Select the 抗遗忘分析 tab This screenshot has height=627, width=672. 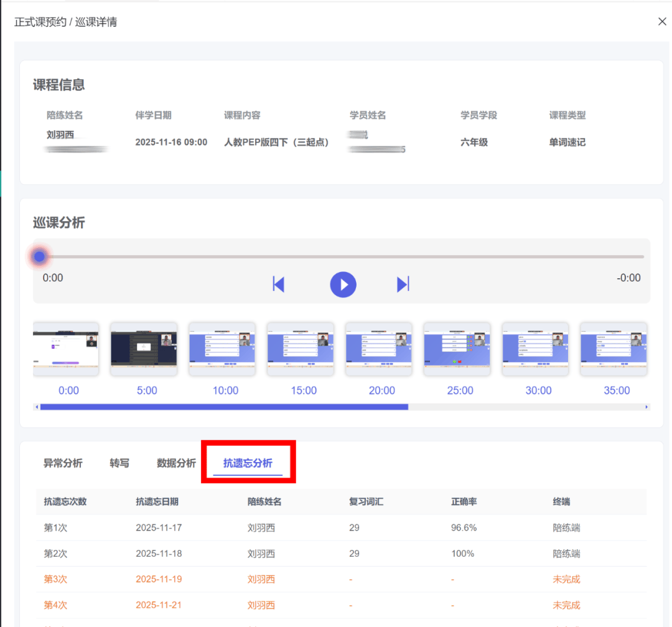click(248, 463)
